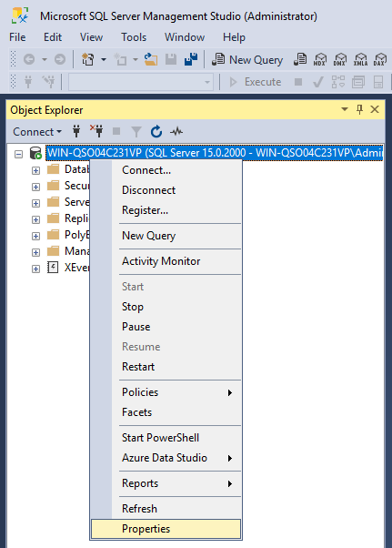Click the DAX query icon
The height and width of the screenshot is (548, 392).
tap(380, 60)
